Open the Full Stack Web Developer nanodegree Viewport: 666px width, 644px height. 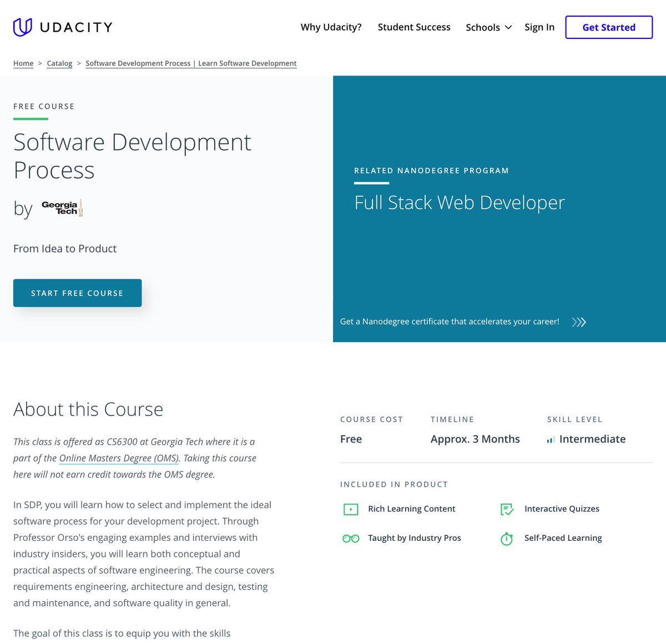[459, 202]
